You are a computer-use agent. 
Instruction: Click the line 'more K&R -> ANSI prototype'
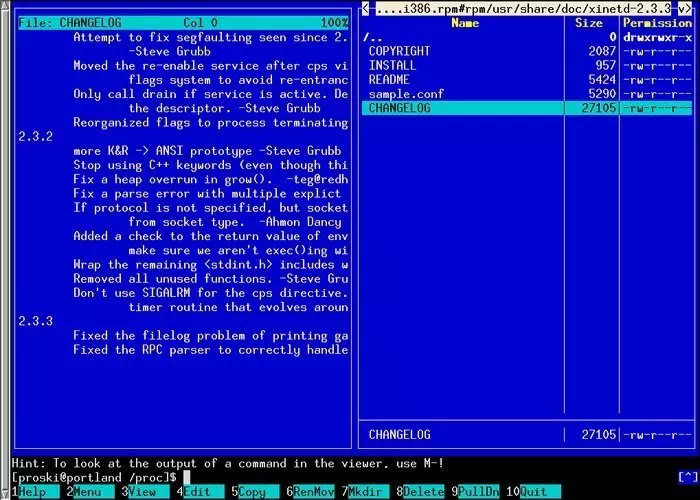(207, 151)
